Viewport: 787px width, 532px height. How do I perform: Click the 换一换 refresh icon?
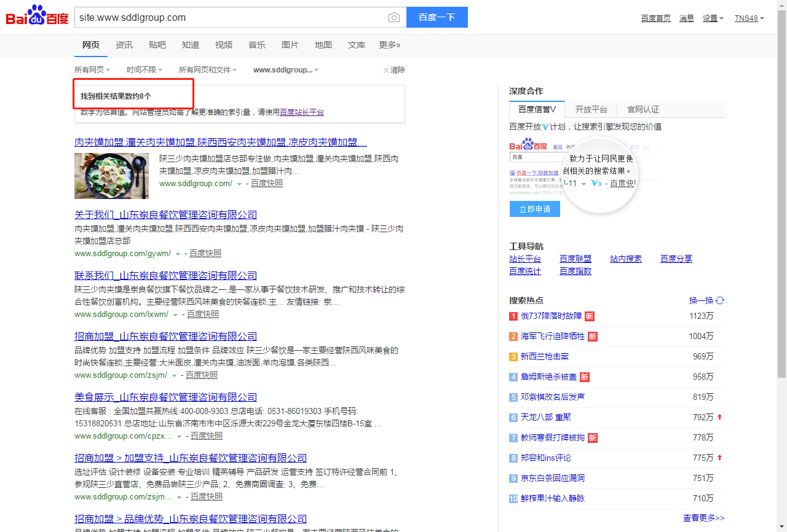point(720,300)
